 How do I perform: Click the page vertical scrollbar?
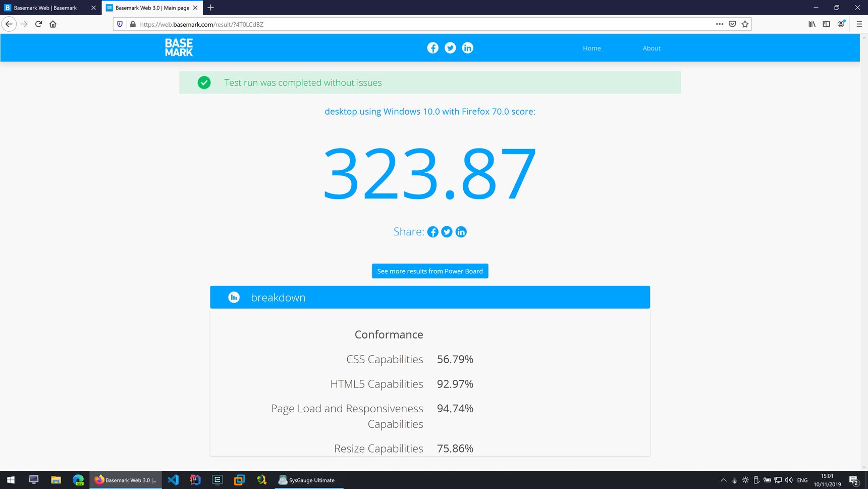(864, 253)
